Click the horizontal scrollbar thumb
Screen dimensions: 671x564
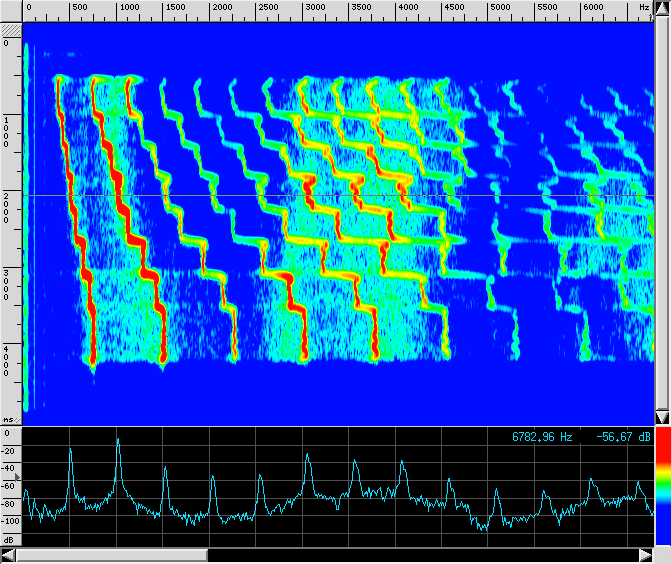(112, 554)
